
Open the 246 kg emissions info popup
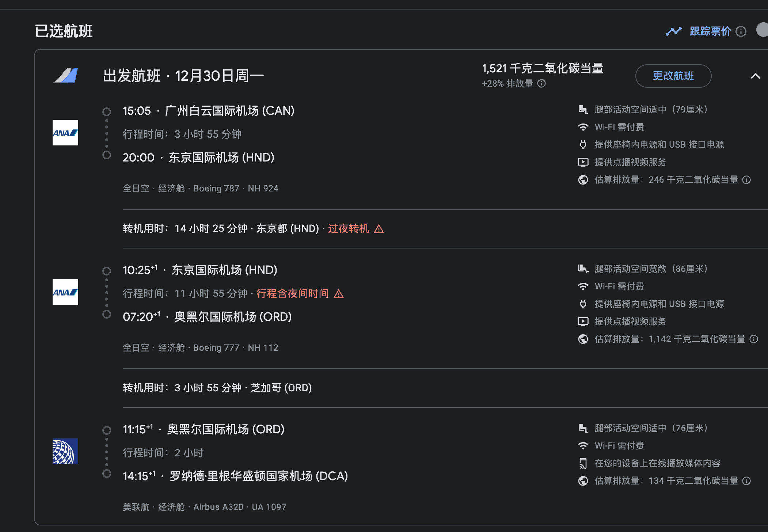746,180
